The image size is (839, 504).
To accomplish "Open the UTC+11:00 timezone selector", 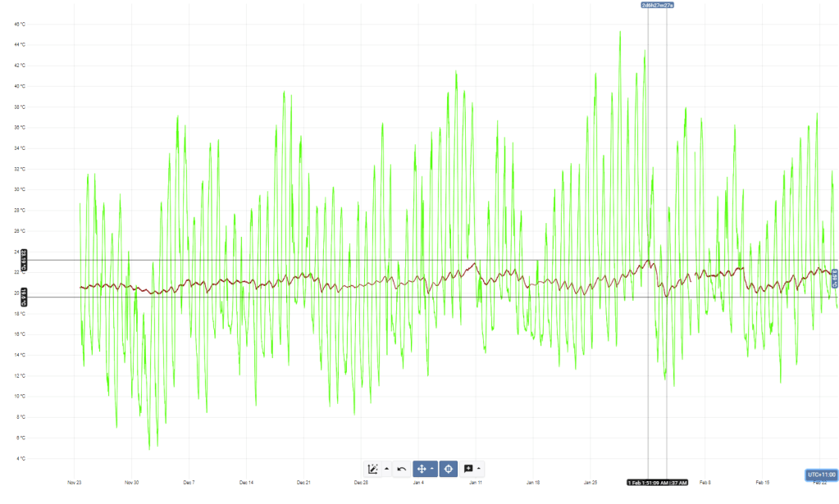I will pos(821,474).
